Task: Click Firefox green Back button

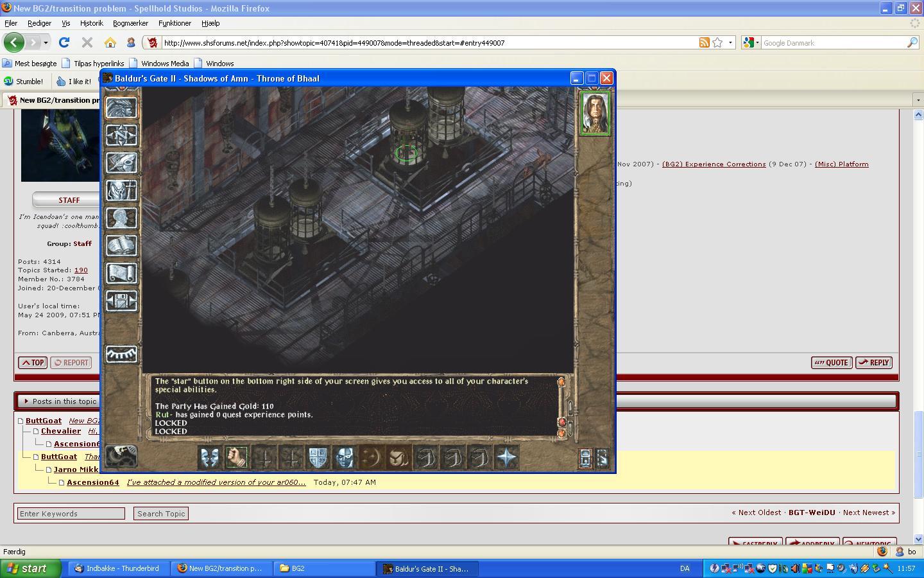Action: 13,42
